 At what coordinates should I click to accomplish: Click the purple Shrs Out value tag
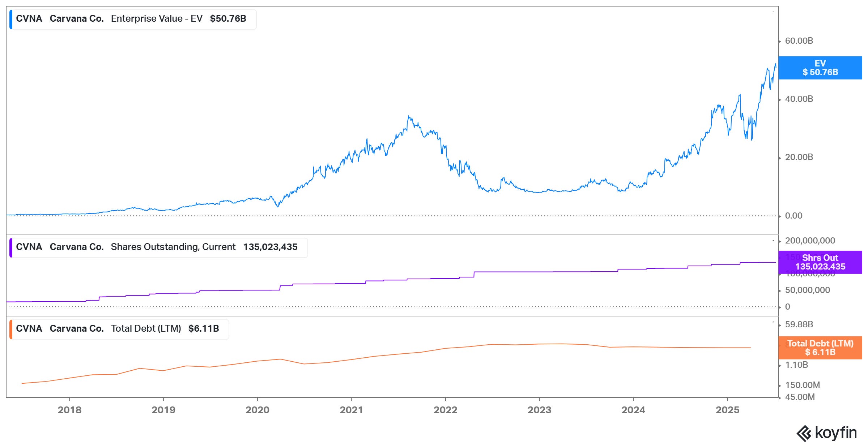820,262
